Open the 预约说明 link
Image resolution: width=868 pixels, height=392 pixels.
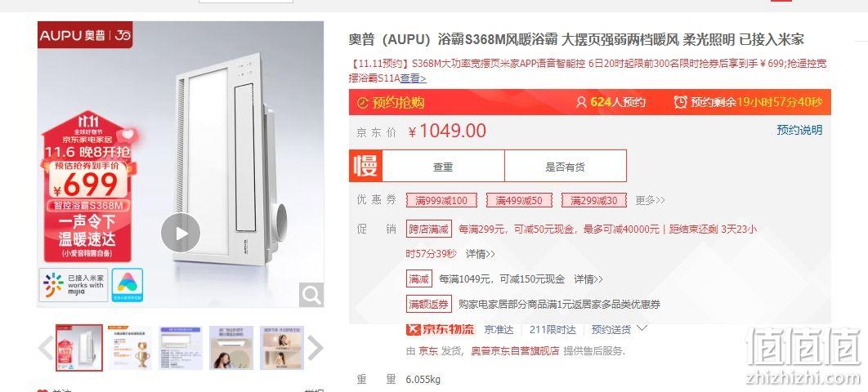click(x=799, y=130)
